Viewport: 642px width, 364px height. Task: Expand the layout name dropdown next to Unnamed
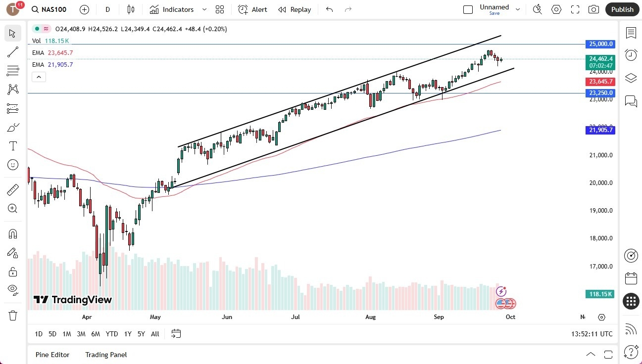518,8
